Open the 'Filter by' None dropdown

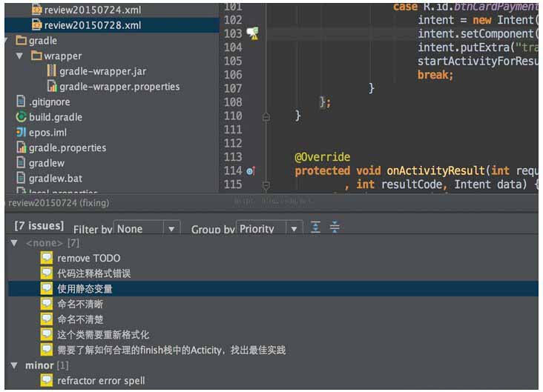click(x=148, y=229)
